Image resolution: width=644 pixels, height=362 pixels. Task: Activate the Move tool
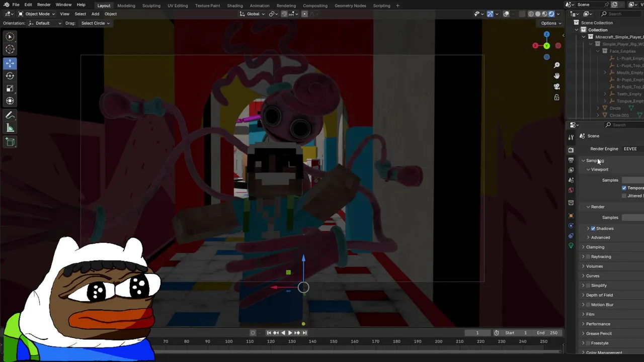[10, 63]
